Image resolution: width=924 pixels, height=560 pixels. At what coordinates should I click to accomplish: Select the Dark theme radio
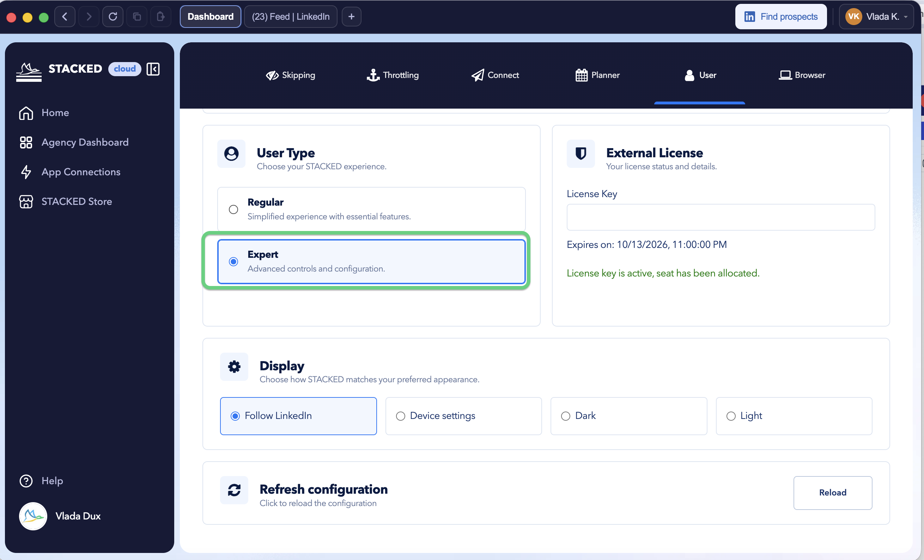pos(565,416)
